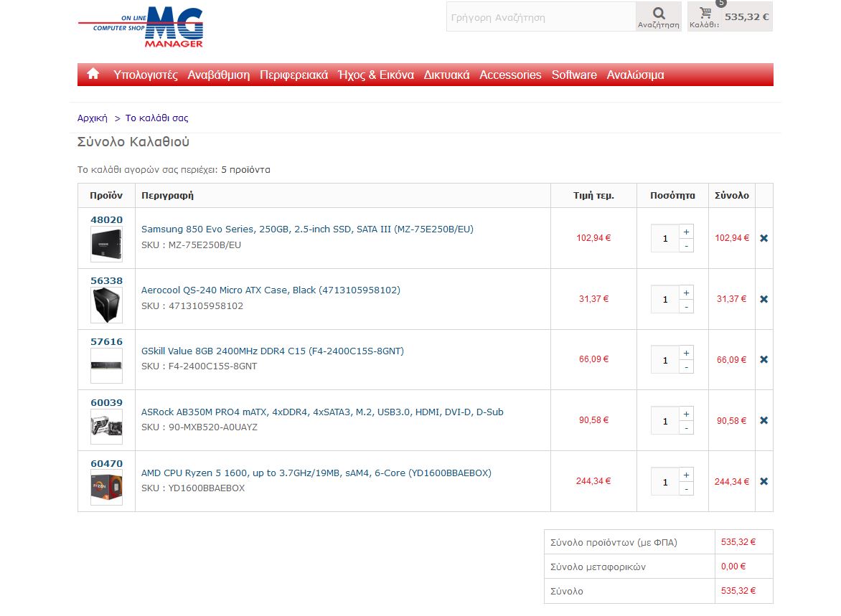
Task: Open the ASRock motherboard thumbnail image
Action: click(x=107, y=427)
